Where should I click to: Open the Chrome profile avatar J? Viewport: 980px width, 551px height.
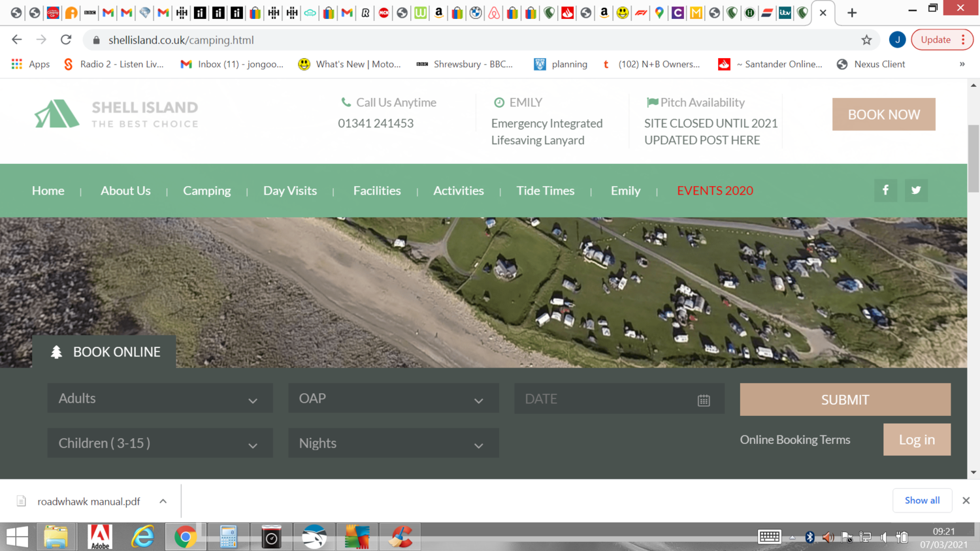[897, 40]
